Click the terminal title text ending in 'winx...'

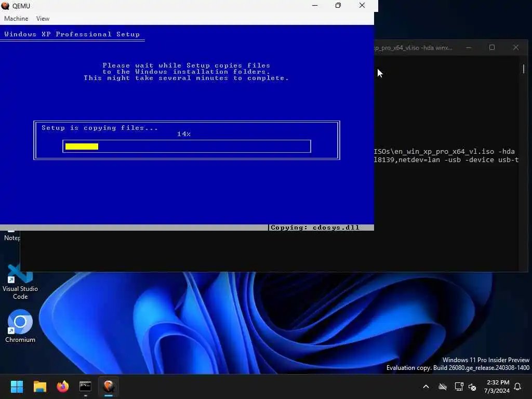413,48
